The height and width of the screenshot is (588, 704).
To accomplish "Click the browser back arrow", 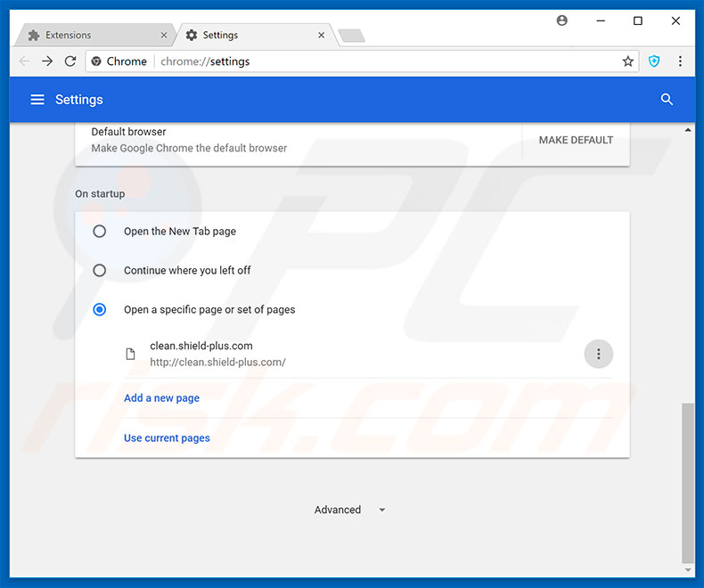I will click(x=24, y=61).
